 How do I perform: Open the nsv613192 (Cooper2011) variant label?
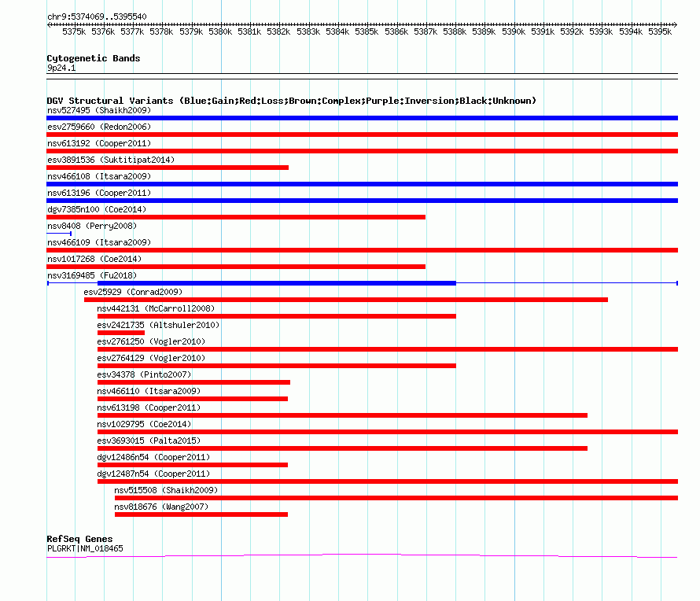99,143
